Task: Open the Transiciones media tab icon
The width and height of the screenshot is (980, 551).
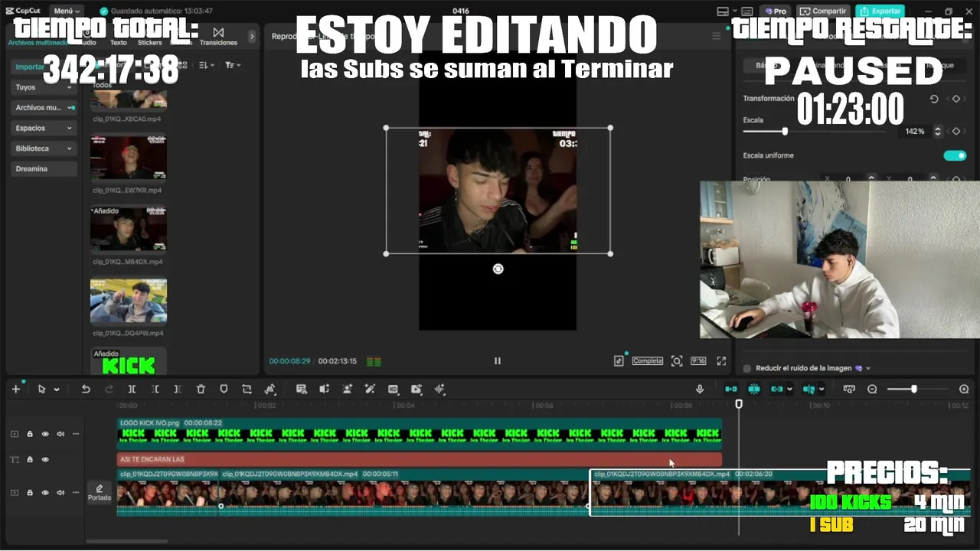Action: (218, 32)
